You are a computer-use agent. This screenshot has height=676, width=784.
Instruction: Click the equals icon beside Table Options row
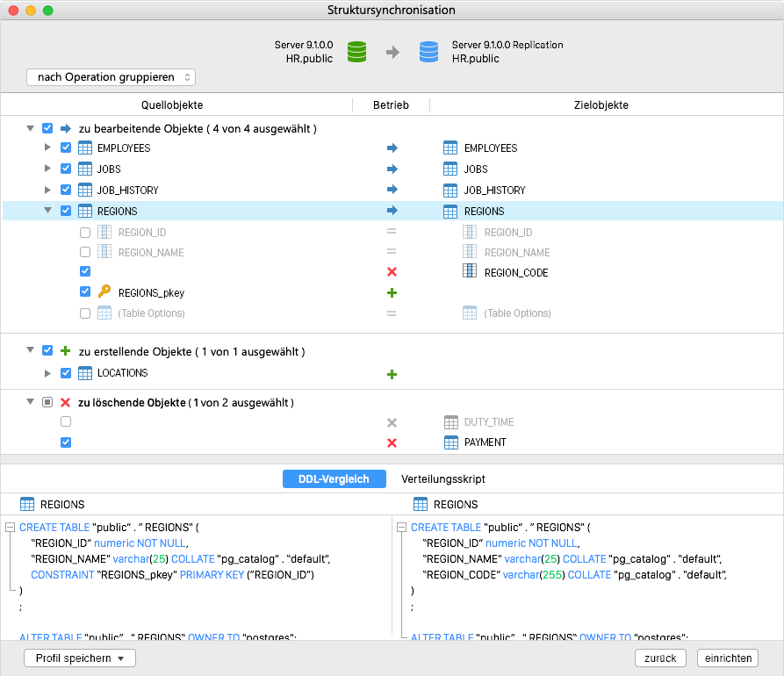point(392,313)
